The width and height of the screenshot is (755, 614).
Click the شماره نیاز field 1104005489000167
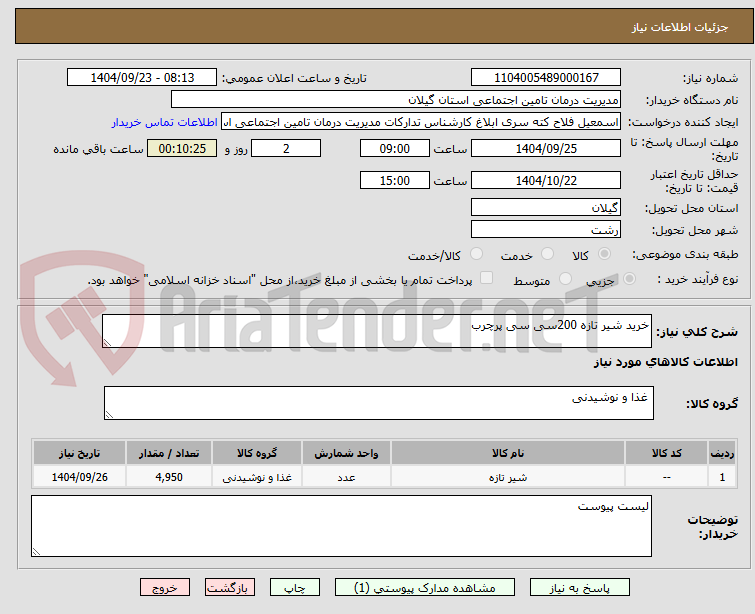click(546, 78)
